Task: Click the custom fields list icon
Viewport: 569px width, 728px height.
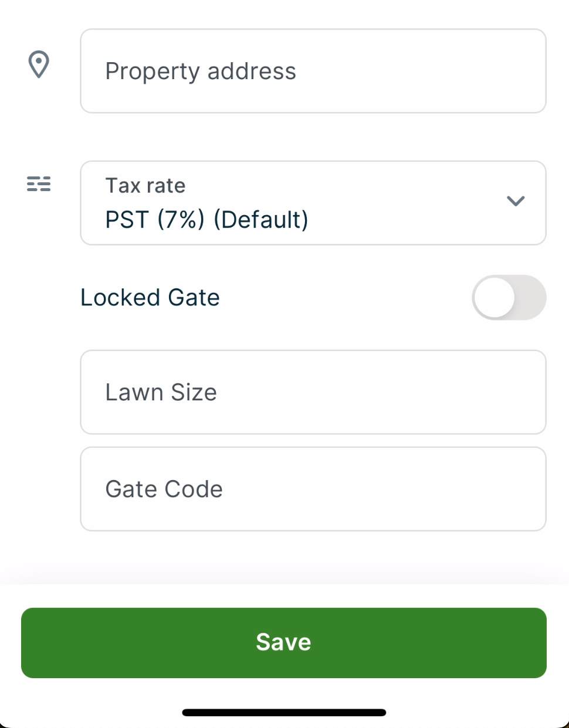Action: 39,184
